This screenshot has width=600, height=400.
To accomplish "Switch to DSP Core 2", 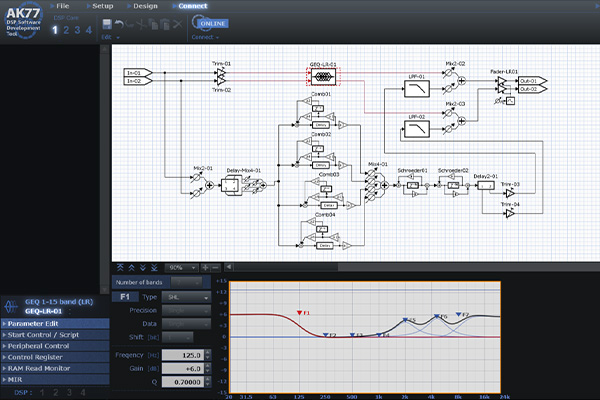I will pyautogui.click(x=68, y=30).
